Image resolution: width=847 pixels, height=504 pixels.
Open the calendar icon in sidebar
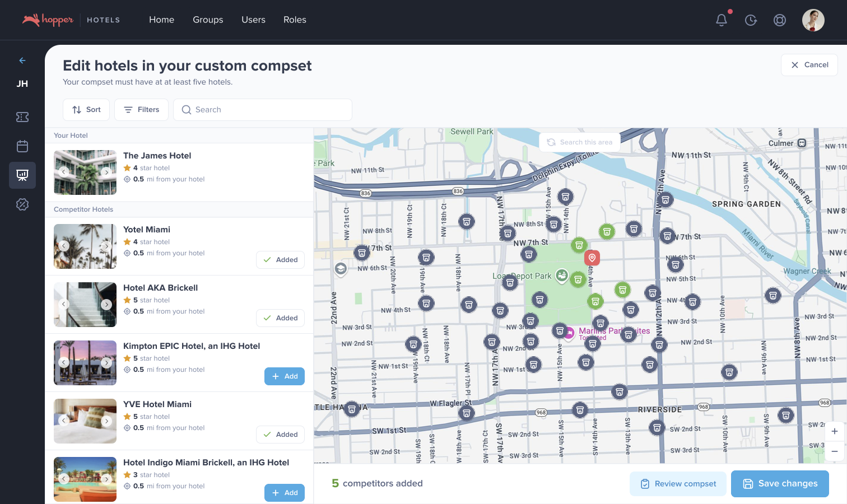tap(22, 146)
